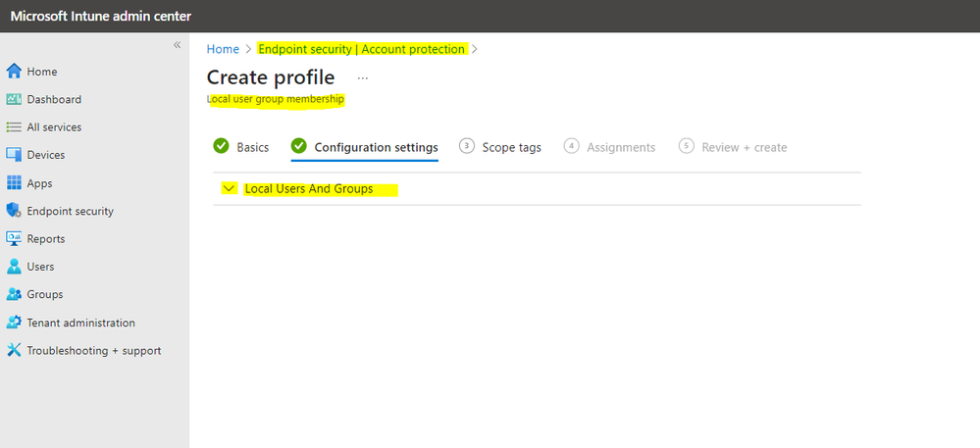Screen dimensions: 980x448
Task: Collapse the sidebar with double chevron
Action: [x=177, y=45]
